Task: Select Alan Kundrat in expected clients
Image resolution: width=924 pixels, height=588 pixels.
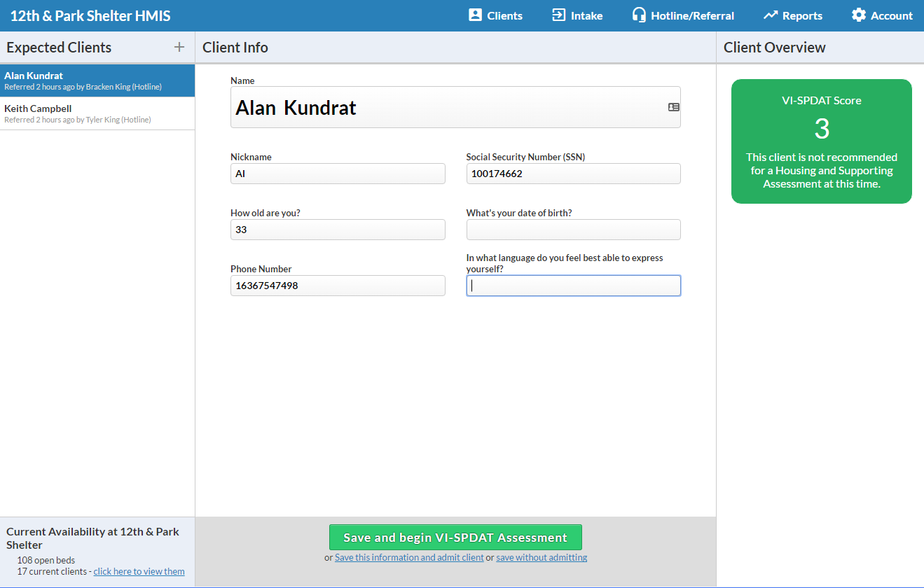Action: tap(97, 80)
